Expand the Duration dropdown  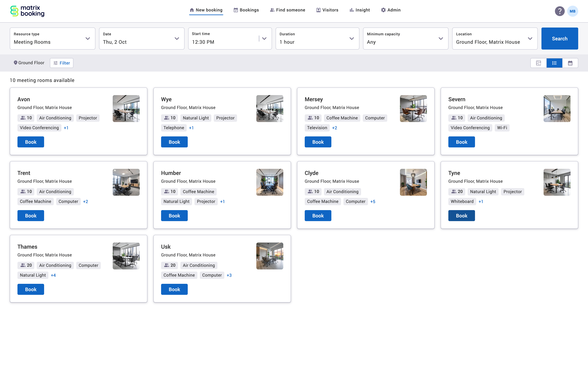pos(317,39)
